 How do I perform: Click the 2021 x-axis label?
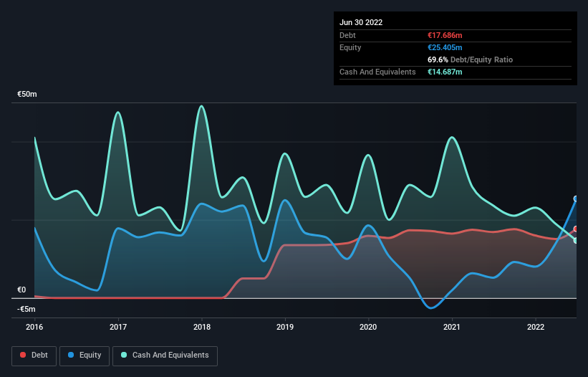(452, 327)
